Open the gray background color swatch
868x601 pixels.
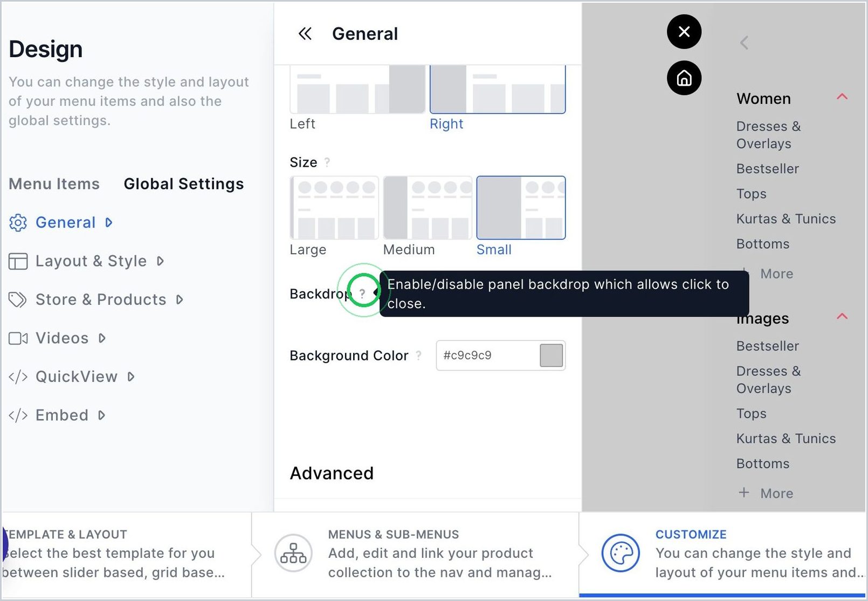tap(552, 356)
